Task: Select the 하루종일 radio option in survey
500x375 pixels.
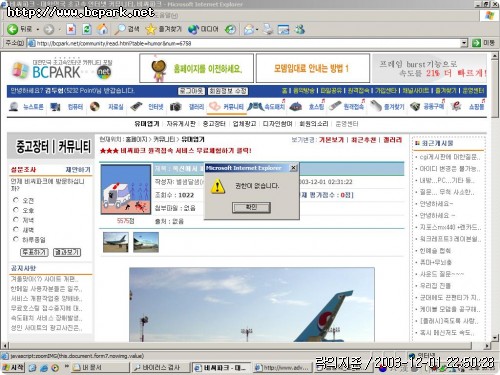Action: coord(16,239)
